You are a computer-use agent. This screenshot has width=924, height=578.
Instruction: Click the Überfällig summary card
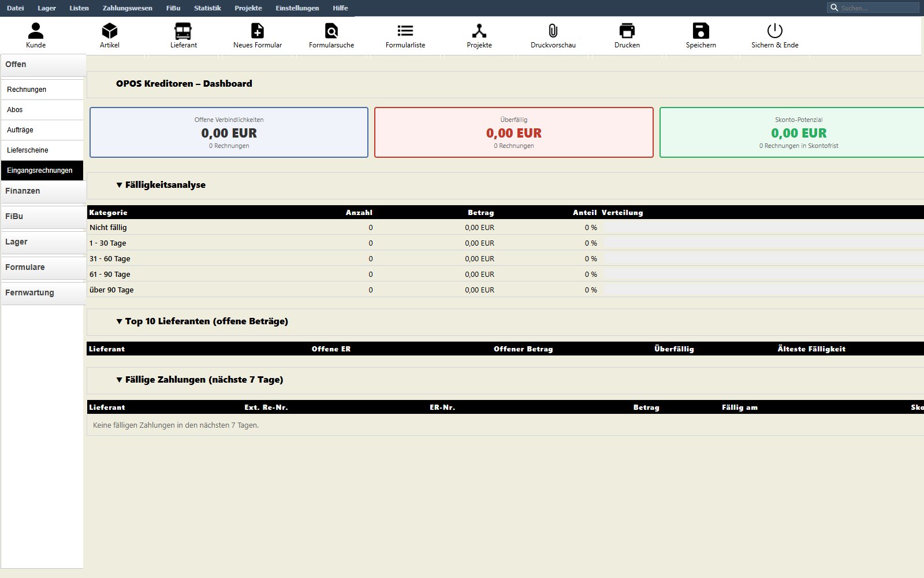point(514,132)
